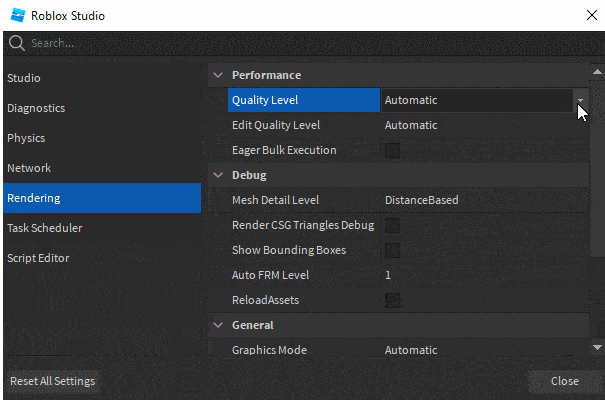
Task: Click the scrollbar down arrow
Action: 597,348
